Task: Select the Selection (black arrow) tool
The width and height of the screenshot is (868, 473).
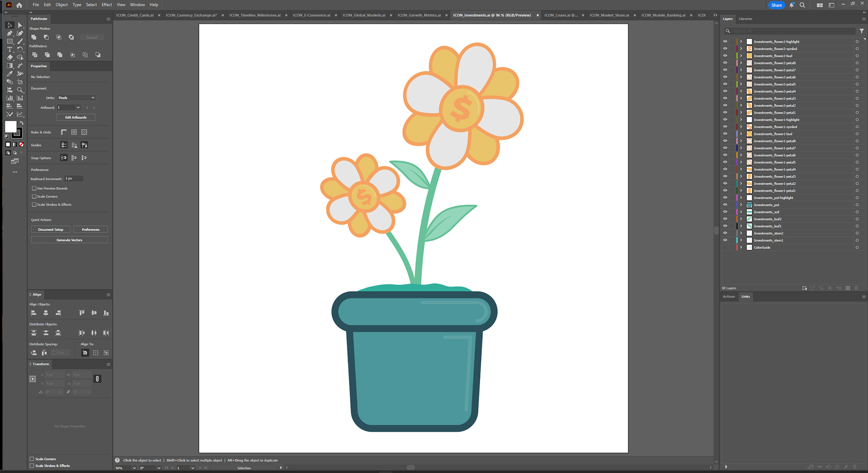Action: pyautogui.click(x=9, y=25)
